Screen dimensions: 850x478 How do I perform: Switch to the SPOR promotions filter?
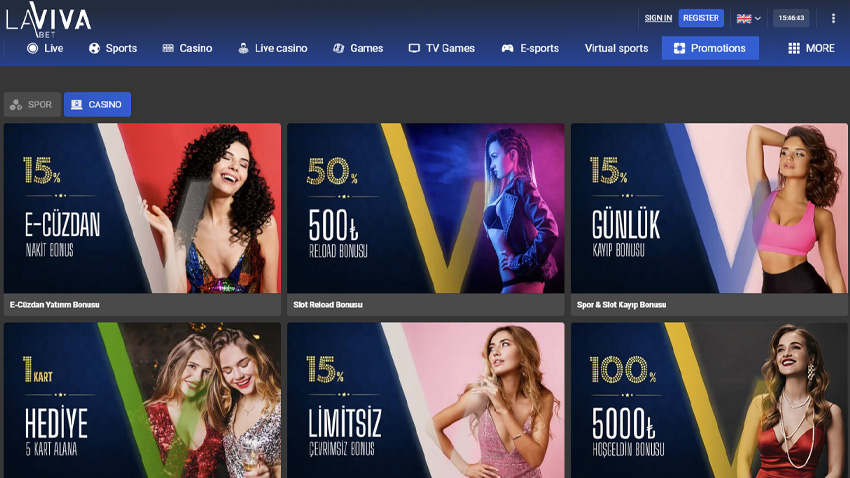[32, 105]
